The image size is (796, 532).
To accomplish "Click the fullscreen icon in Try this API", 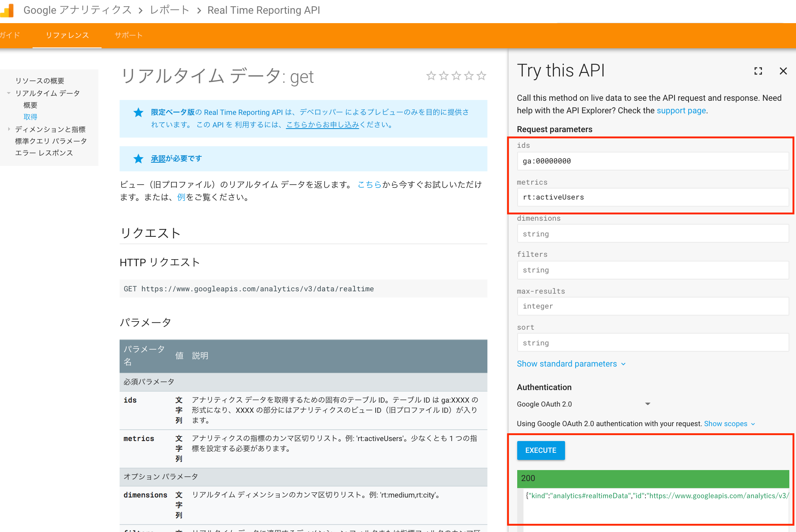I will (758, 71).
